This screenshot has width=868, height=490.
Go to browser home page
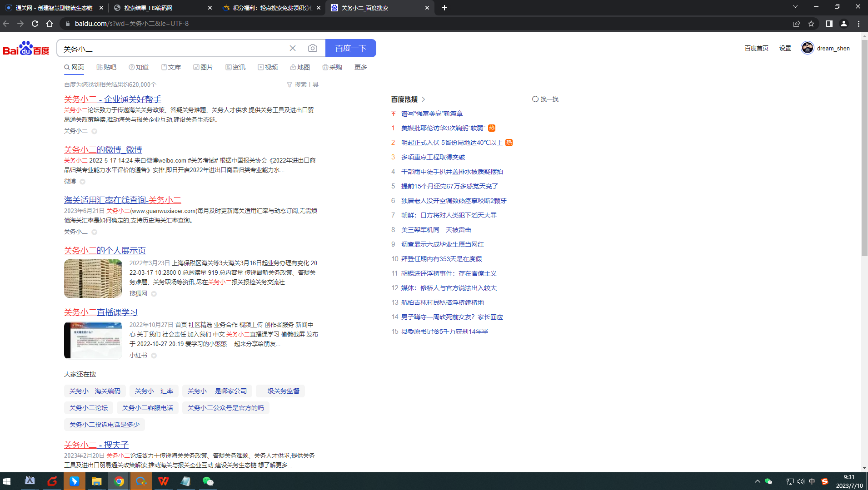(x=50, y=24)
